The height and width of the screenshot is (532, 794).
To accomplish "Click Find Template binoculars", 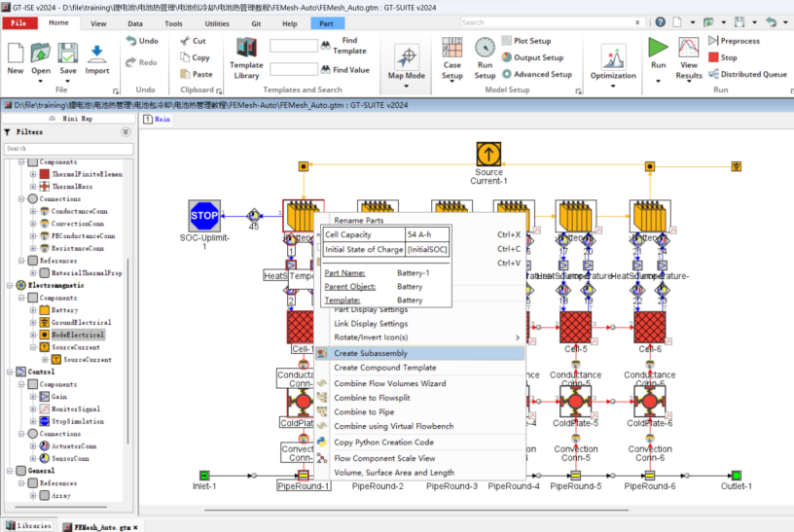I will point(326,46).
